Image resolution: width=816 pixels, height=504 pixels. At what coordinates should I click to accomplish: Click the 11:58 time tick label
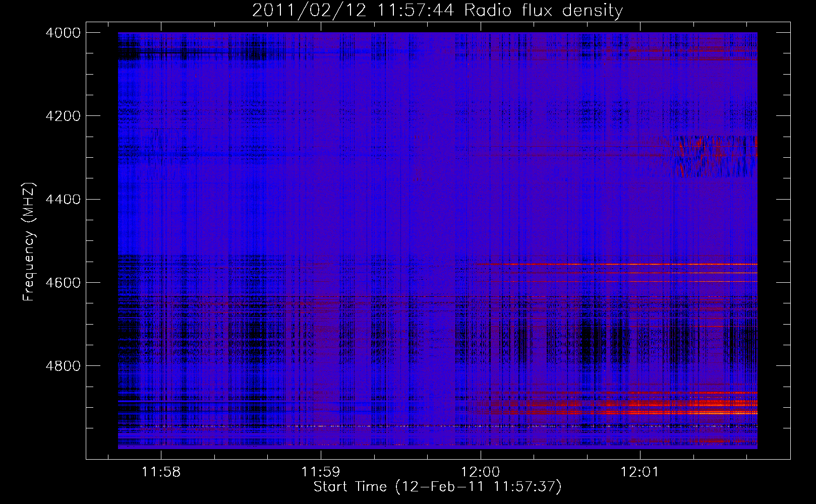[x=161, y=472]
